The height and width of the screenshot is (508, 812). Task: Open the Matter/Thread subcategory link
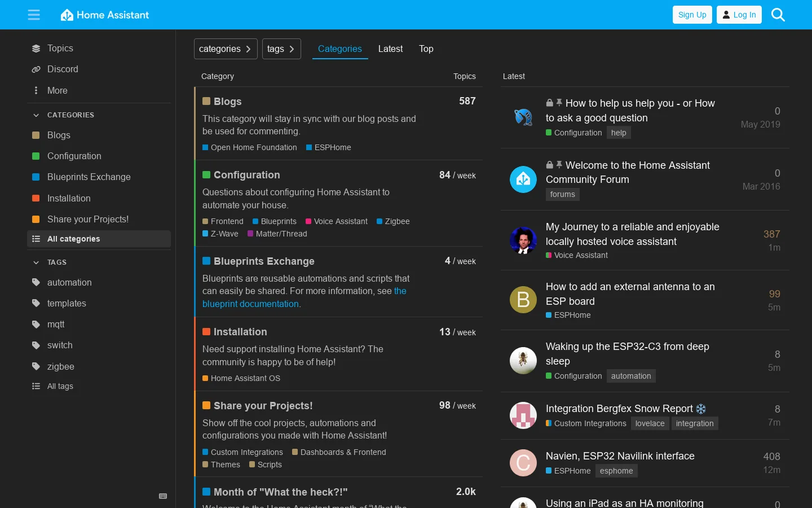277,234
